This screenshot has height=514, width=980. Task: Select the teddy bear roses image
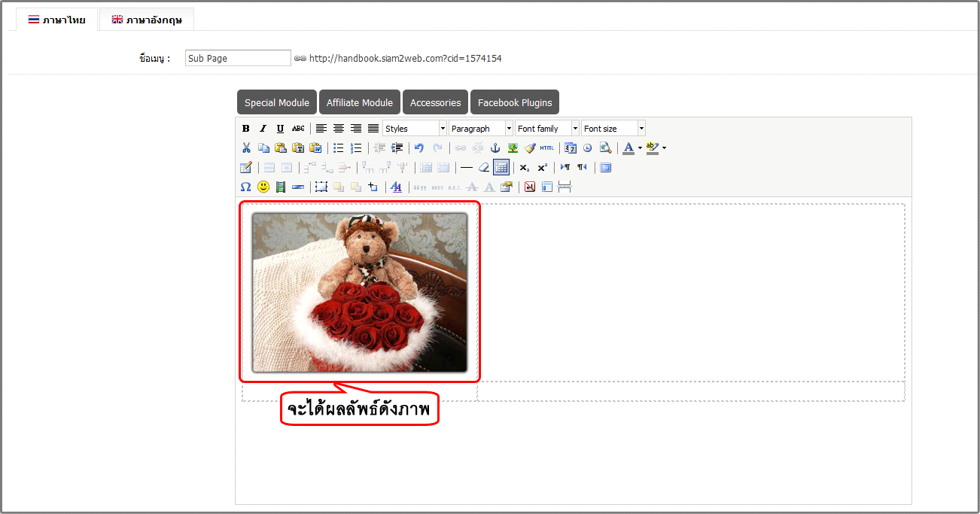pyautogui.click(x=360, y=292)
